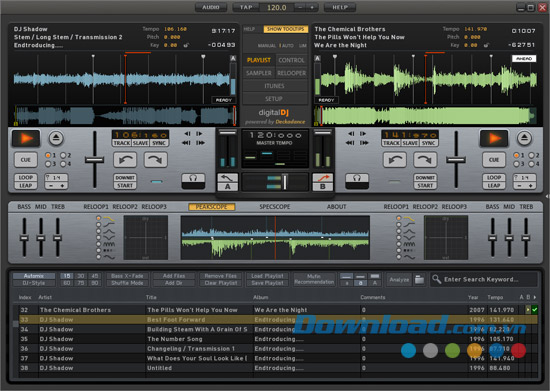
Task: Open the CONTROL tab
Action: pyautogui.click(x=291, y=60)
